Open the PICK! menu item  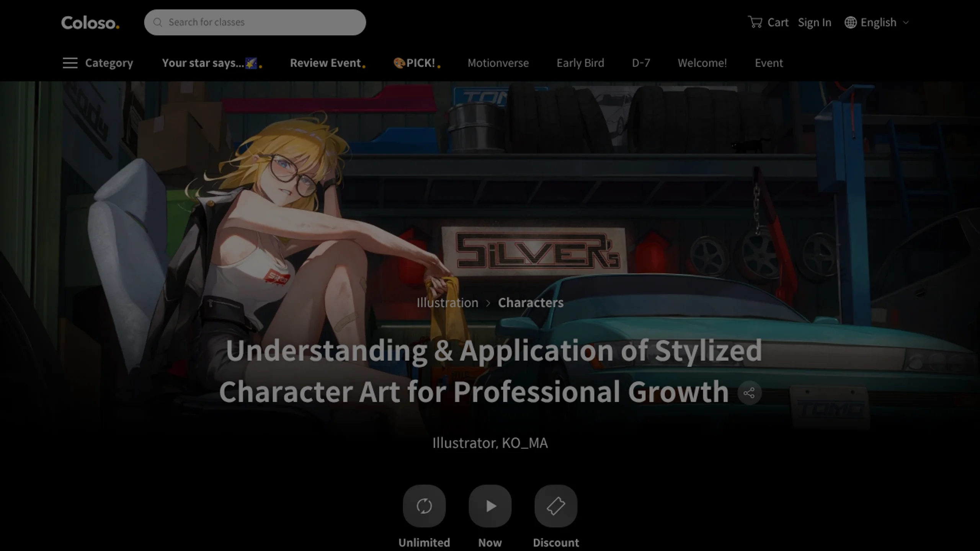(x=417, y=63)
